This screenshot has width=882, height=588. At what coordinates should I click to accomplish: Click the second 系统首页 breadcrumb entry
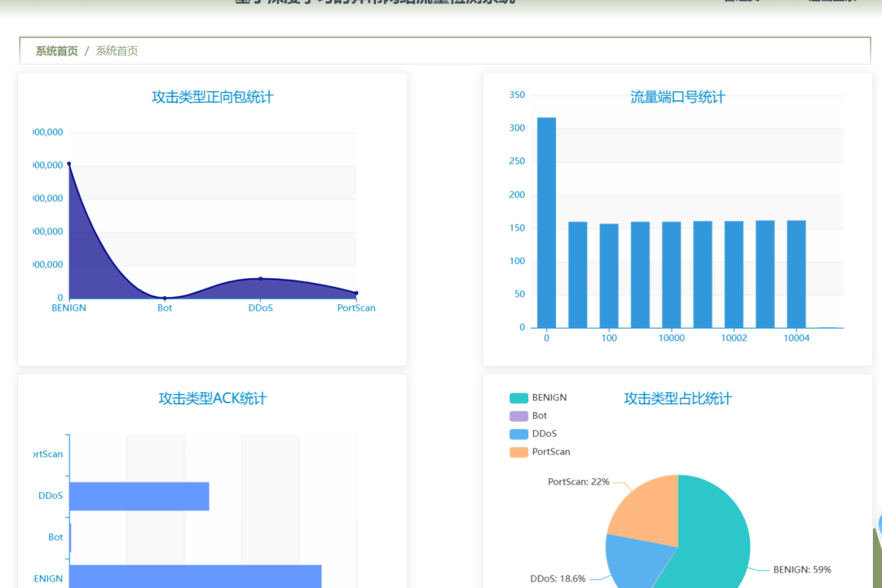[x=117, y=51]
